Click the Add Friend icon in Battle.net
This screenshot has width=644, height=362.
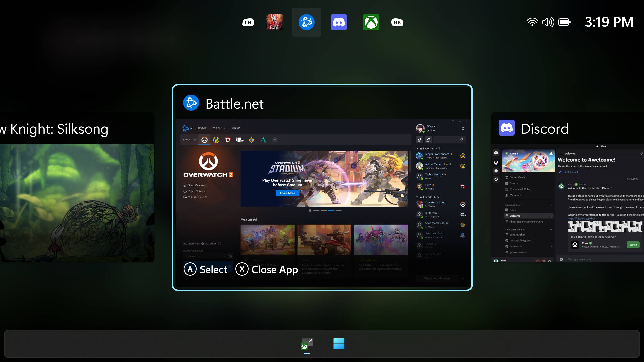point(419,140)
